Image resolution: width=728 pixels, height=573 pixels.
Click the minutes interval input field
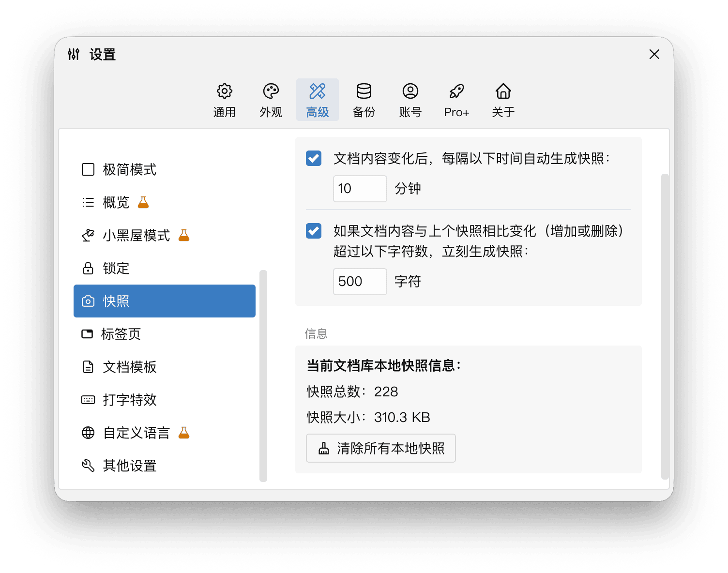360,189
